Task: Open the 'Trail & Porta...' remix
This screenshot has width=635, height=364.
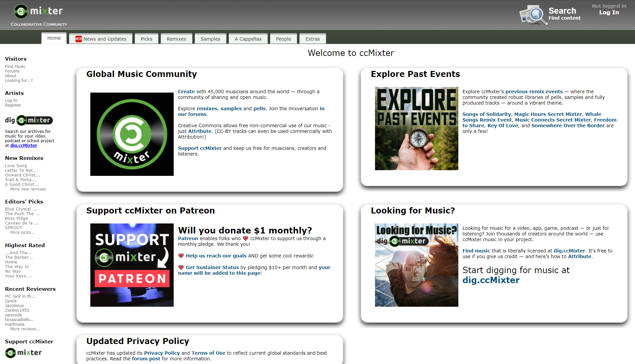Action: (x=21, y=180)
